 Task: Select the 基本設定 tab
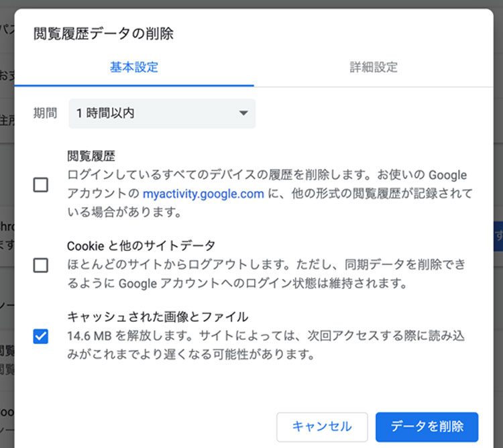click(x=134, y=67)
